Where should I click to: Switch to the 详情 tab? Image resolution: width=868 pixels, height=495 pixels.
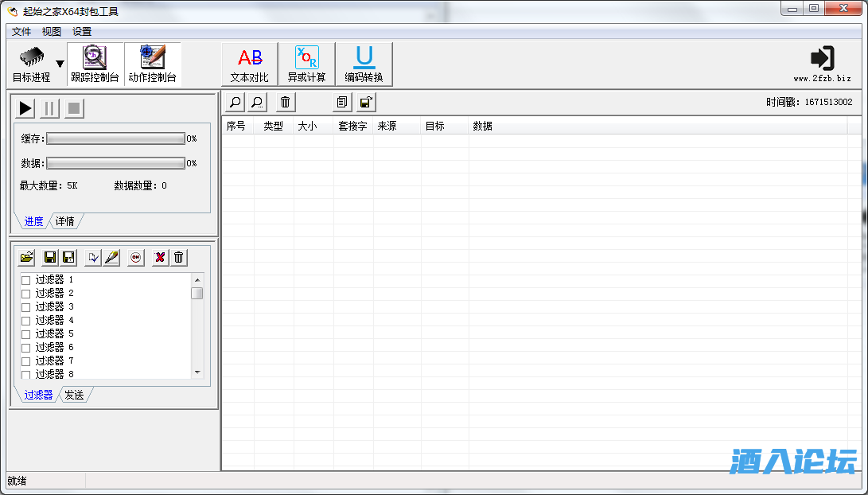click(x=65, y=221)
